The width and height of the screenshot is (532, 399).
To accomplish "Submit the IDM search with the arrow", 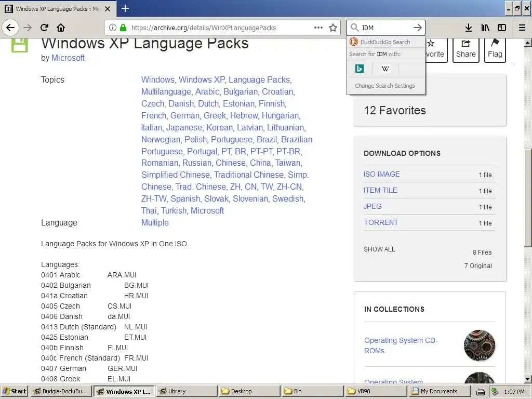I will coord(418,28).
